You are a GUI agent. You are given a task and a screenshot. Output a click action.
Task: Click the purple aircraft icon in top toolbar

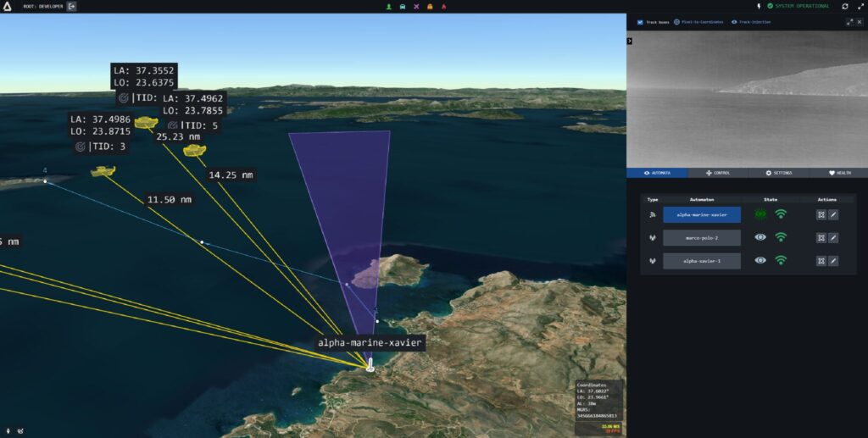[x=416, y=7]
